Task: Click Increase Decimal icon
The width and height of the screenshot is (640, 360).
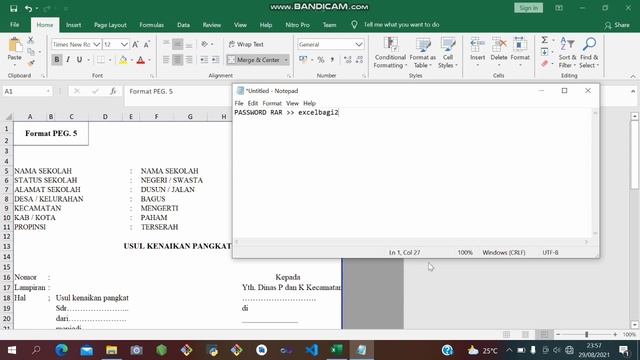Action: (x=348, y=60)
